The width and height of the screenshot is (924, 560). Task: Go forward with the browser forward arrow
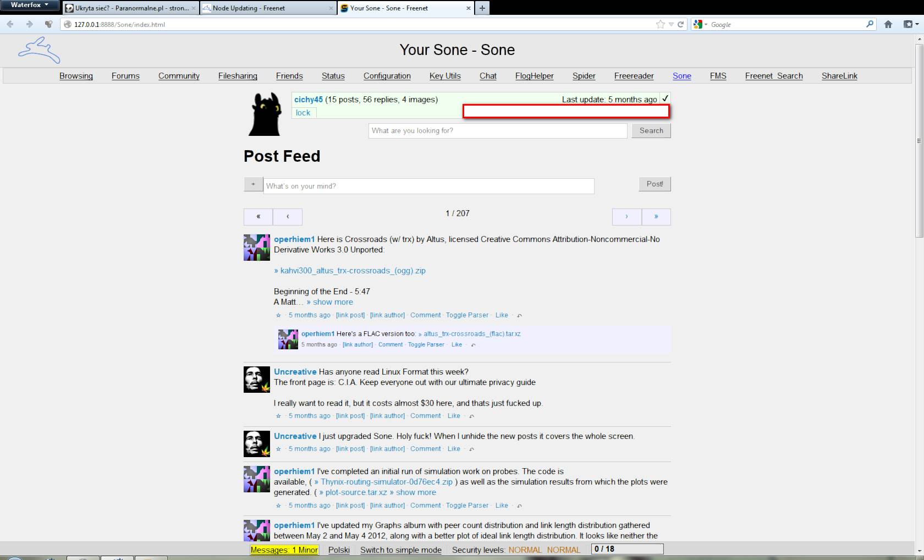(30, 24)
